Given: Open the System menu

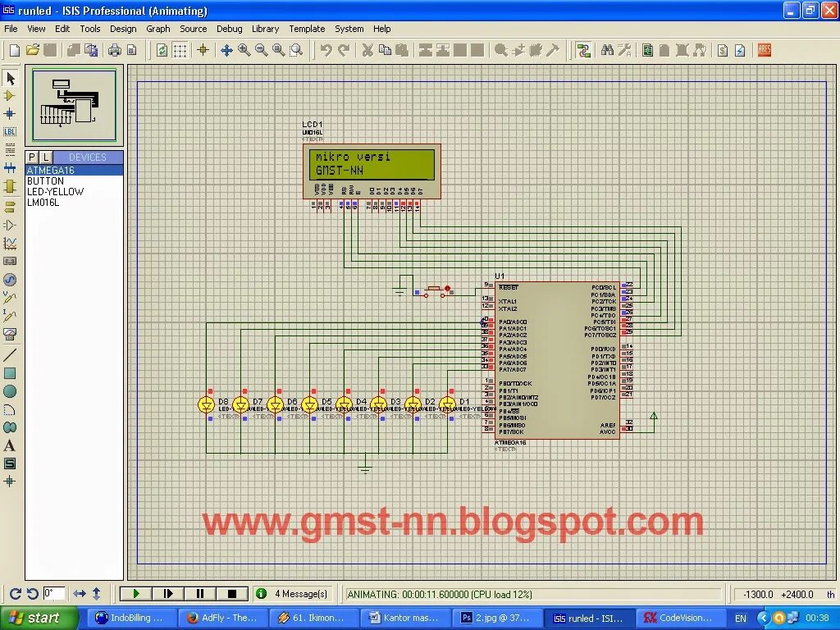Looking at the screenshot, I should click(349, 29).
